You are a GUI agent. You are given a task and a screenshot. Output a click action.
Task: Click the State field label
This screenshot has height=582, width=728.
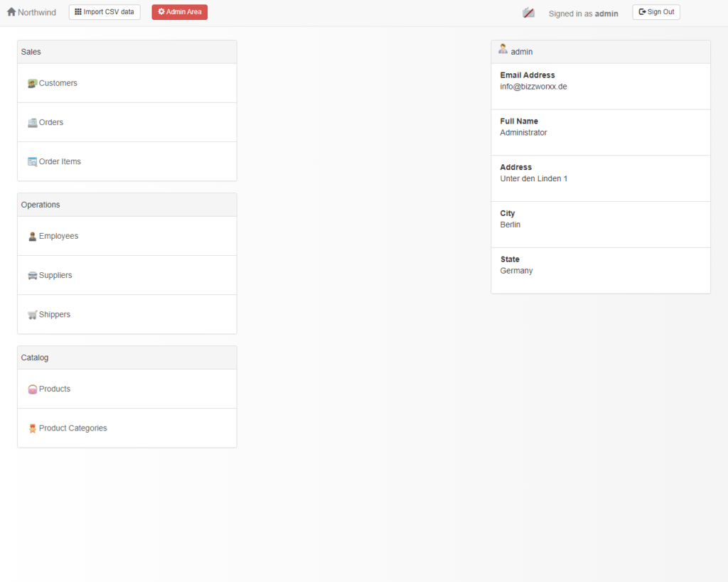click(510, 259)
